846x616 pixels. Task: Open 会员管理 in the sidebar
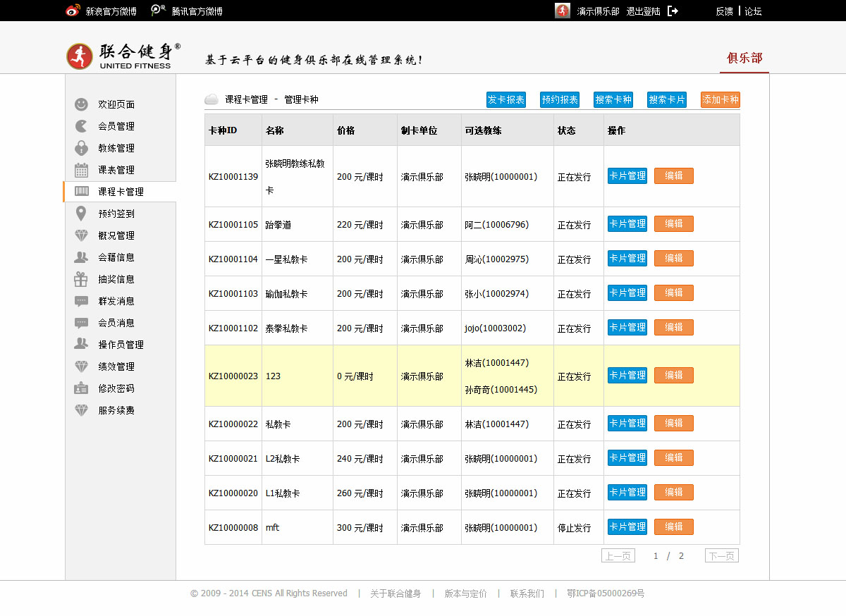(x=116, y=126)
